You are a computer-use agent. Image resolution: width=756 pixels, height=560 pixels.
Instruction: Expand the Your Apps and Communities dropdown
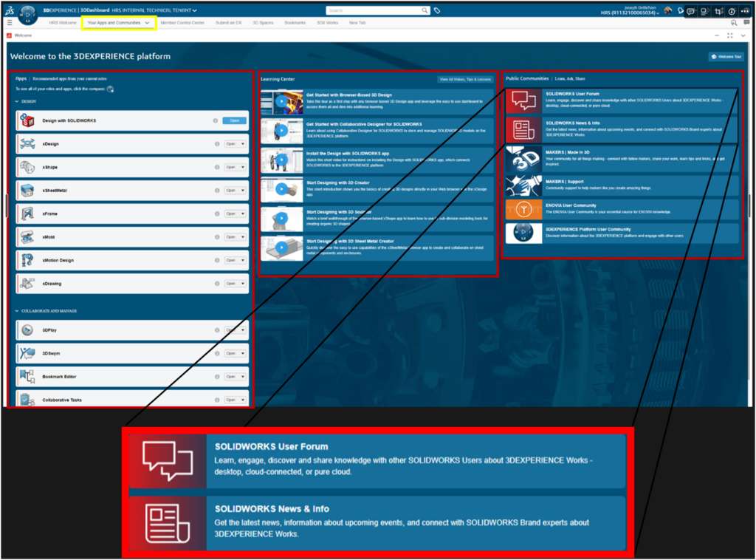(145, 23)
